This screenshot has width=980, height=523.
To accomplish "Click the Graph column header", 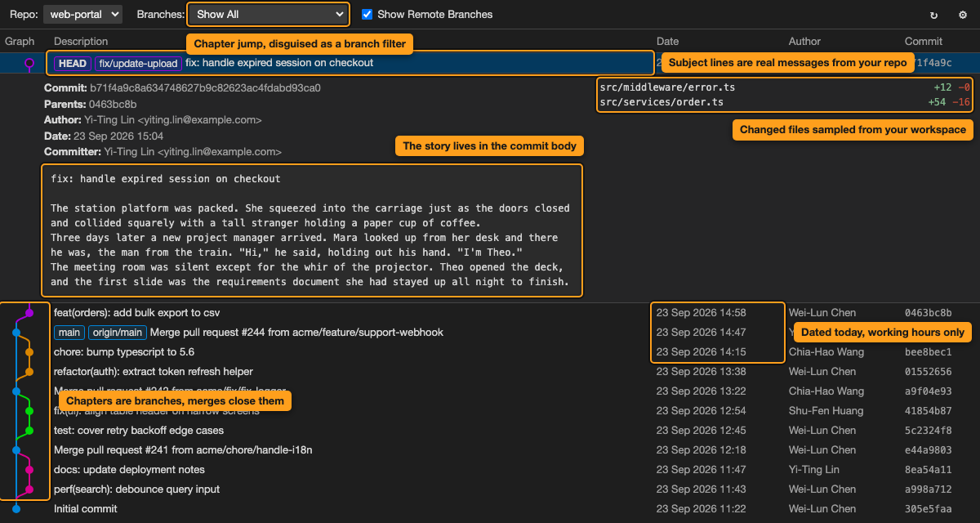I will (20, 41).
